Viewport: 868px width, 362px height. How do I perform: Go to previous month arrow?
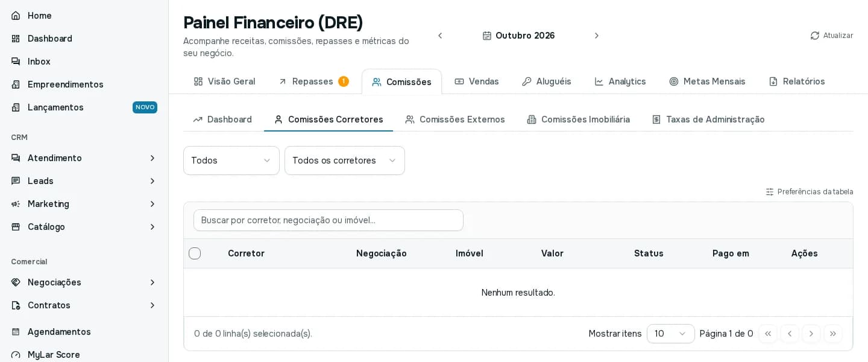pos(440,36)
